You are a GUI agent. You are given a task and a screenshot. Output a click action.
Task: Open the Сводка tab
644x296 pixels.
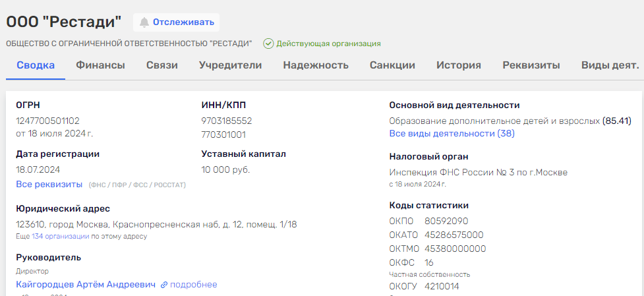[36, 65]
